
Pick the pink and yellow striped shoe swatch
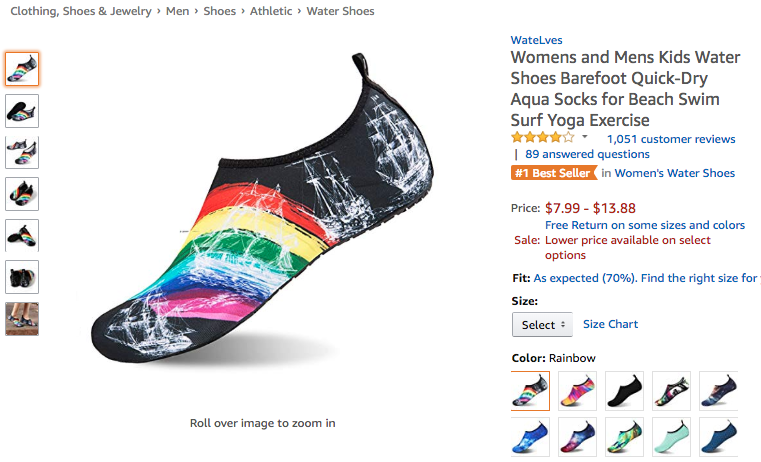(577, 390)
